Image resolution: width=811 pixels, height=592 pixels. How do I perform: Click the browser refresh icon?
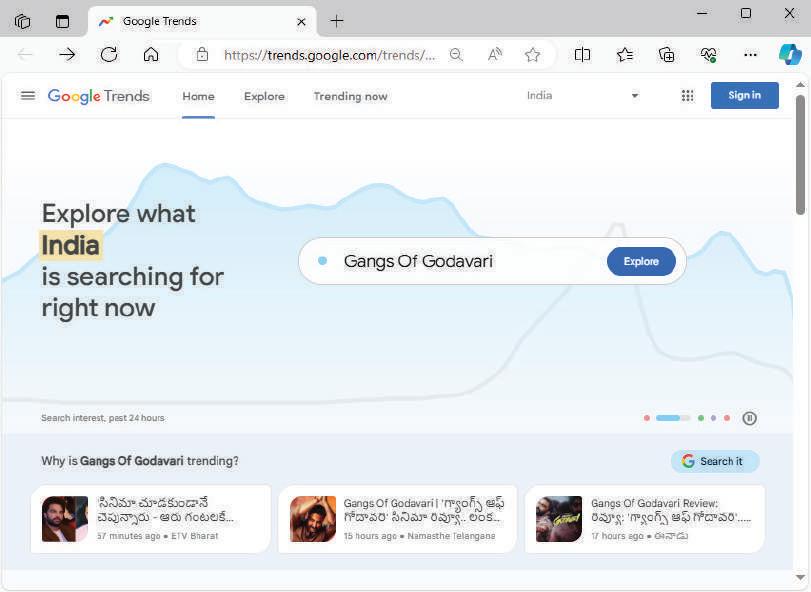pyautogui.click(x=109, y=54)
